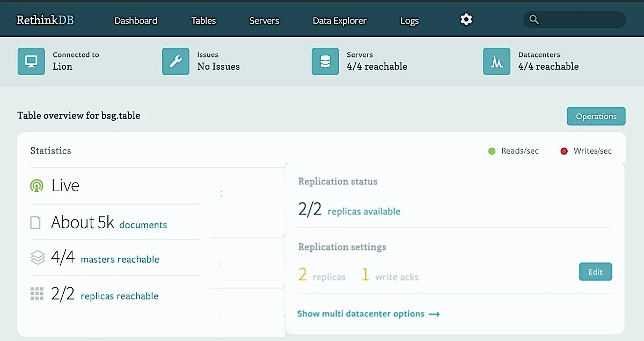Click the document page icon

tap(35, 222)
